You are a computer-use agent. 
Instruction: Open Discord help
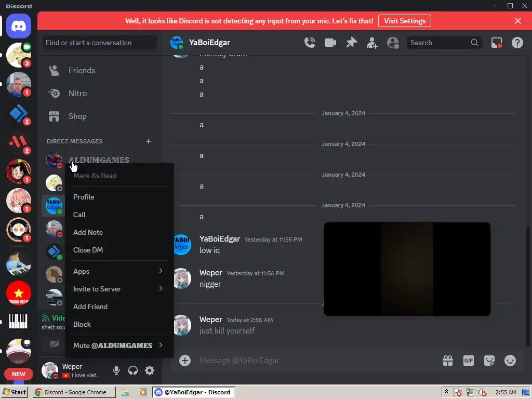[517, 43]
